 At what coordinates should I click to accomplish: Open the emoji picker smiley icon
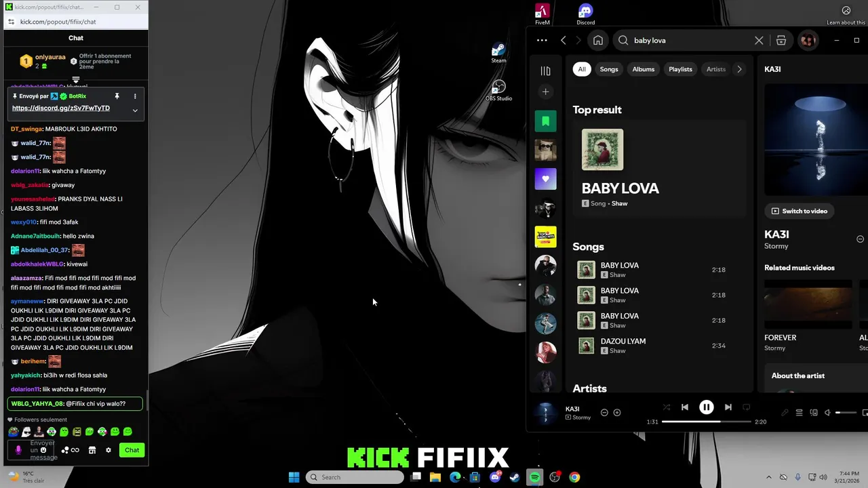pos(43,450)
